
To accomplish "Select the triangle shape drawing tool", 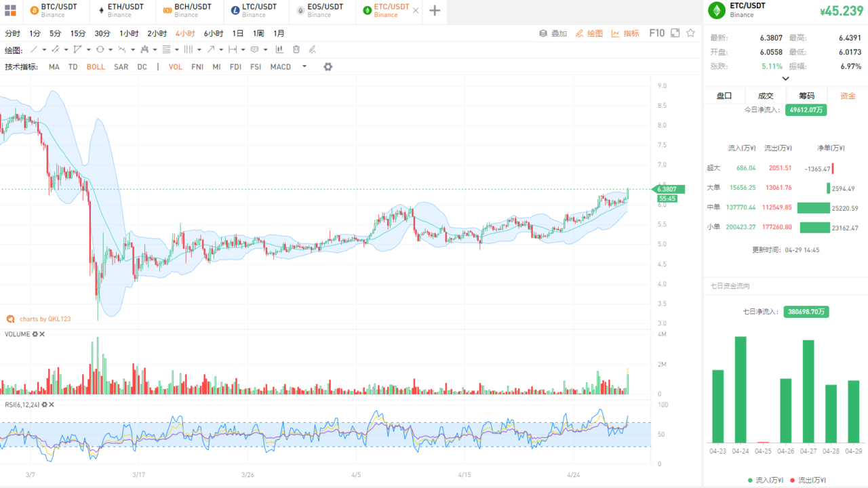I will [x=77, y=49].
